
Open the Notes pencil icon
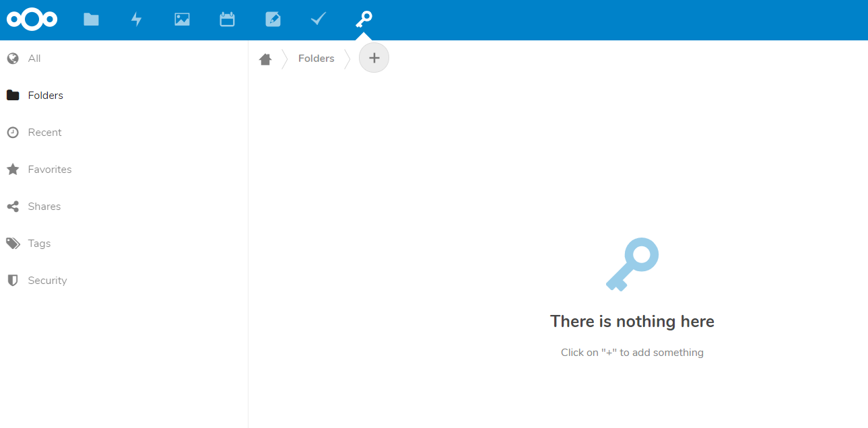tap(273, 20)
